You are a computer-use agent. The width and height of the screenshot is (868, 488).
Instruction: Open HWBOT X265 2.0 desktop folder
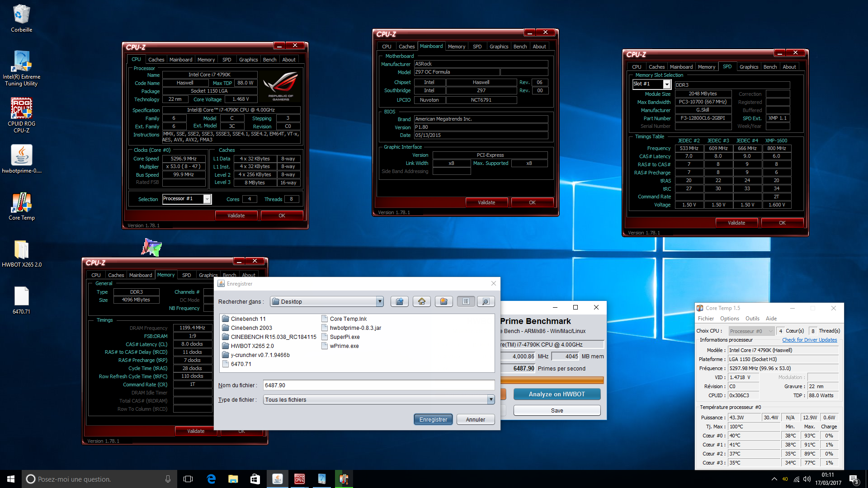[x=21, y=253]
